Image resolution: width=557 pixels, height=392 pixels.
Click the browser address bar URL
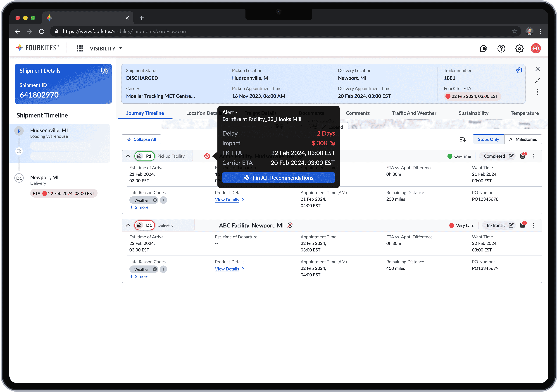(125, 31)
